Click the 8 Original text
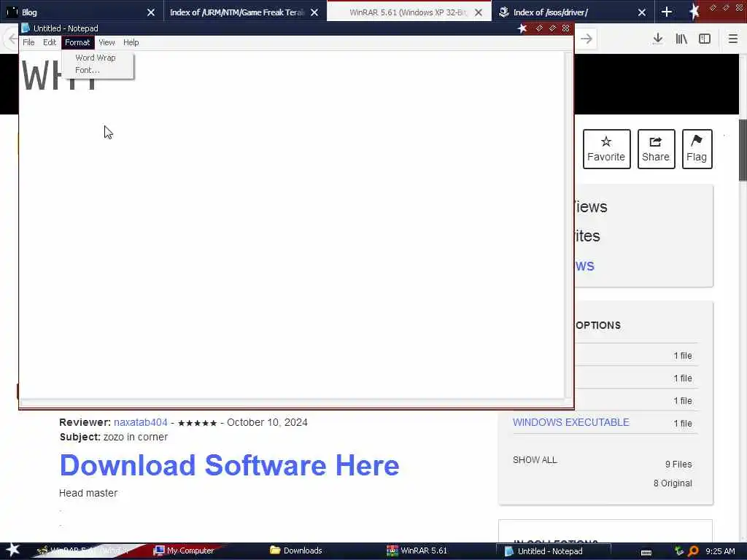Image resolution: width=747 pixels, height=560 pixels. tap(673, 483)
